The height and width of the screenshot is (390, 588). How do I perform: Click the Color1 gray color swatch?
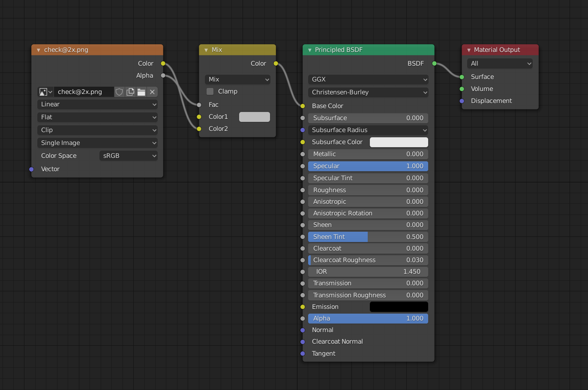click(254, 117)
